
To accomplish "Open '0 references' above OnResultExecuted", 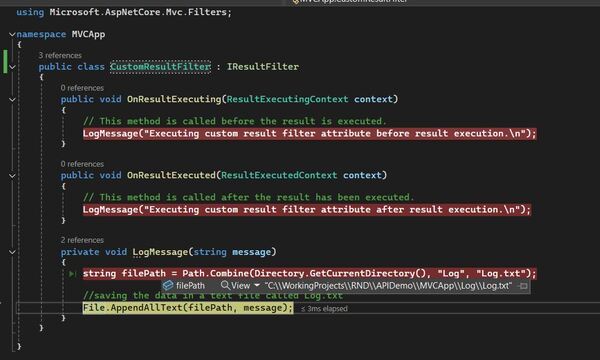I will (x=82, y=164).
